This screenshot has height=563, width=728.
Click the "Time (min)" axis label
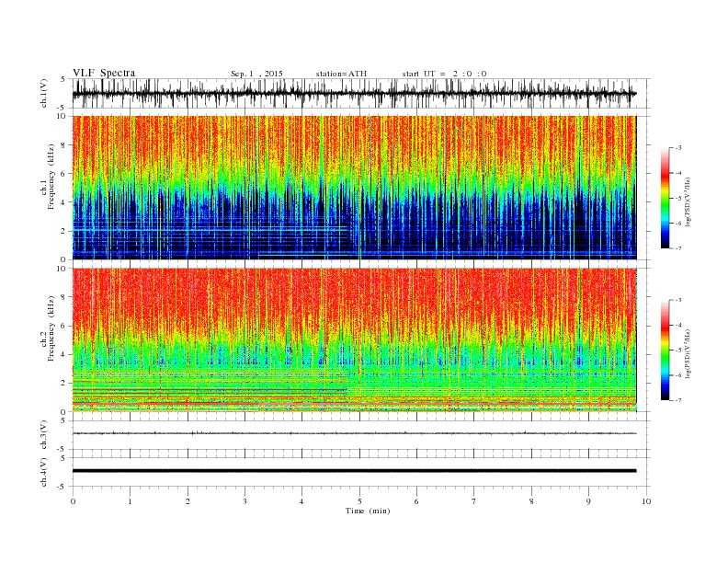pos(368,511)
